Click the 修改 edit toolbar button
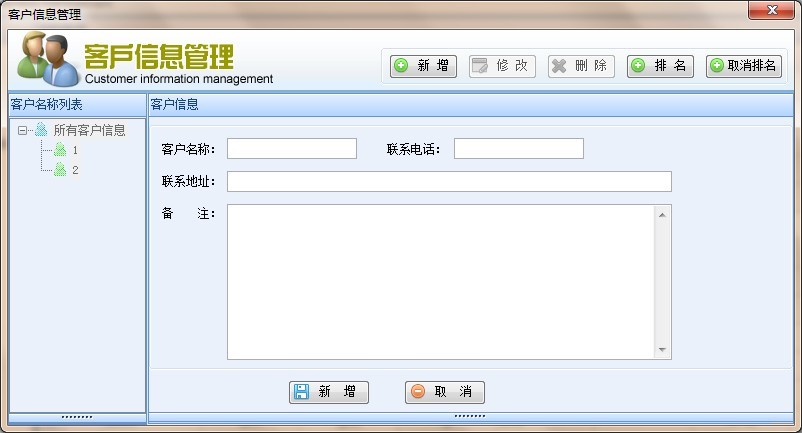This screenshot has height=433, width=802. [x=502, y=66]
